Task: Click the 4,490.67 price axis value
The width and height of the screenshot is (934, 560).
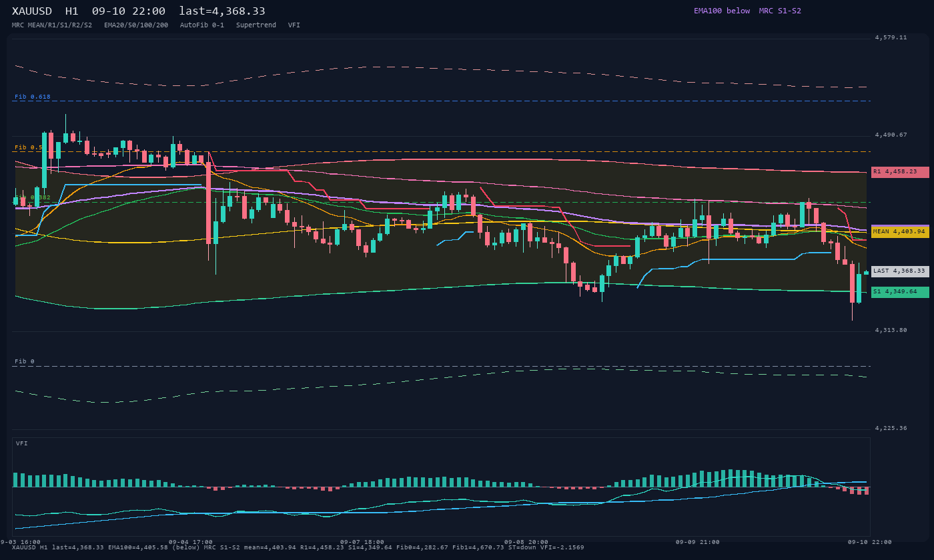Action: [891, 135]
